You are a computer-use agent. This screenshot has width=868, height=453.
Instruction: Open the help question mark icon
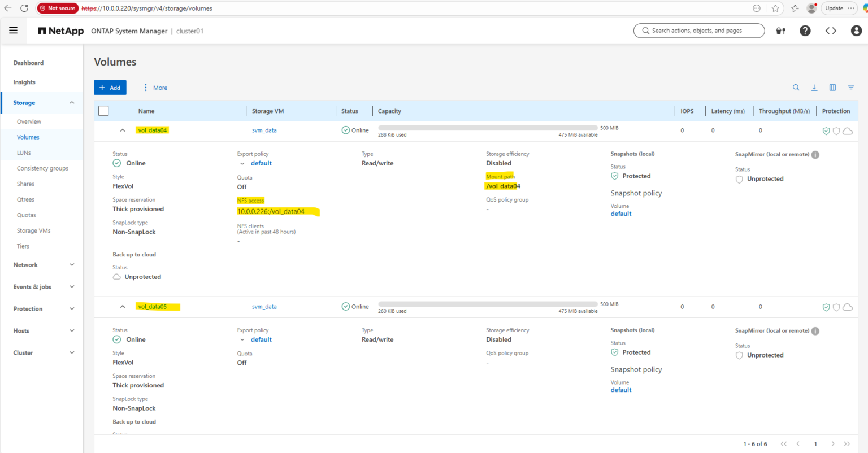[x=805, y=31]
